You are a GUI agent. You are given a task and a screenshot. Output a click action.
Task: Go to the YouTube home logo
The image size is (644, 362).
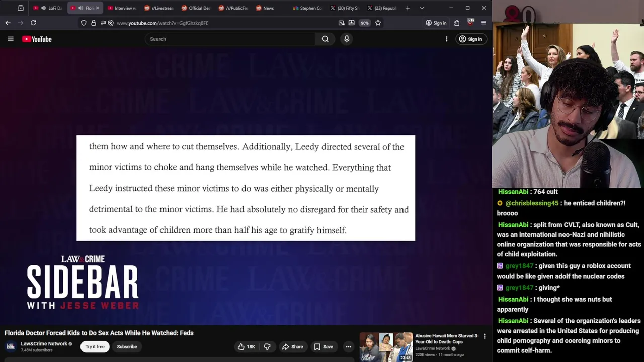coord(37,39)
